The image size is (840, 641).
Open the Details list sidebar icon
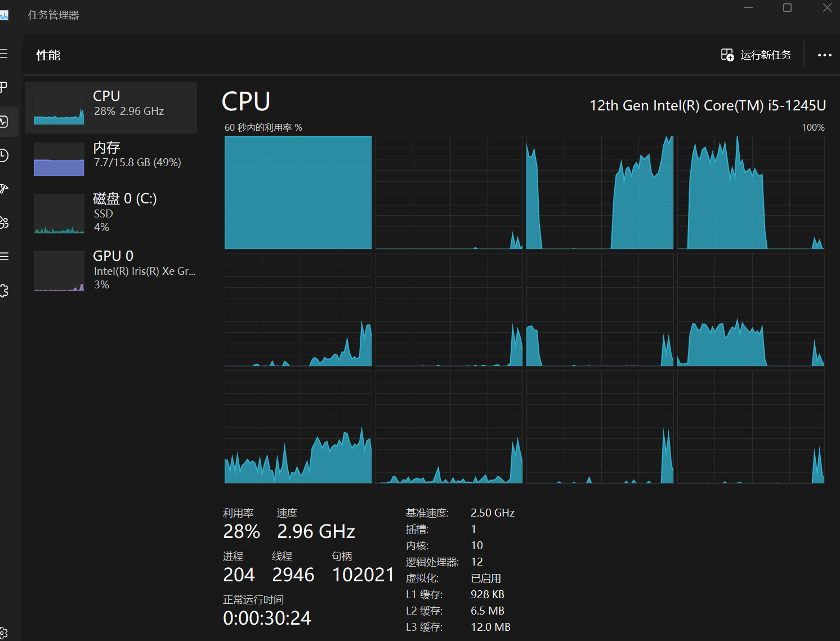tap(4, 256)
